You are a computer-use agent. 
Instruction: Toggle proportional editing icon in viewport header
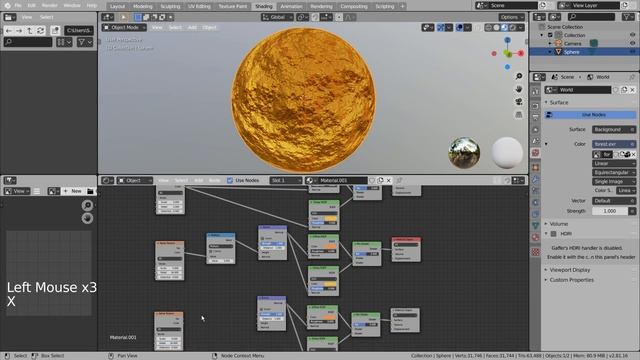point(339,17)
